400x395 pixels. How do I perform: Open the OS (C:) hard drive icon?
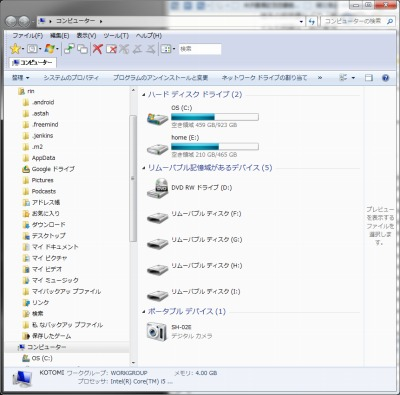pyautogui.click(x=158, y=118)
